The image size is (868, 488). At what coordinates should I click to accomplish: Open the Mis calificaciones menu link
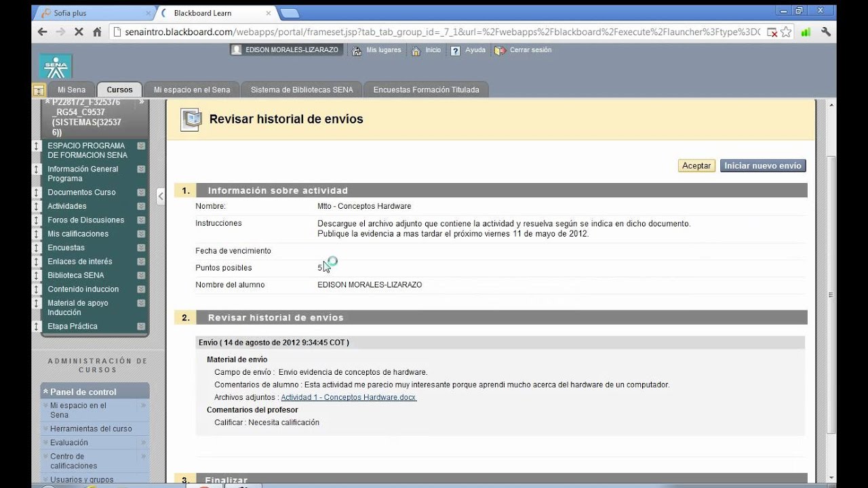[x=78, y=234]
